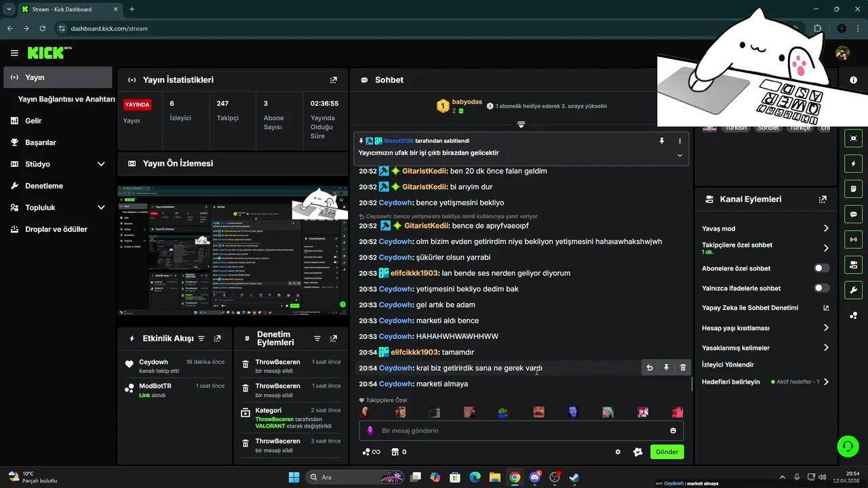Click in the Bir mesaj gönderin field
Viewport: 868px width, 488px height.
coord(521,430)
